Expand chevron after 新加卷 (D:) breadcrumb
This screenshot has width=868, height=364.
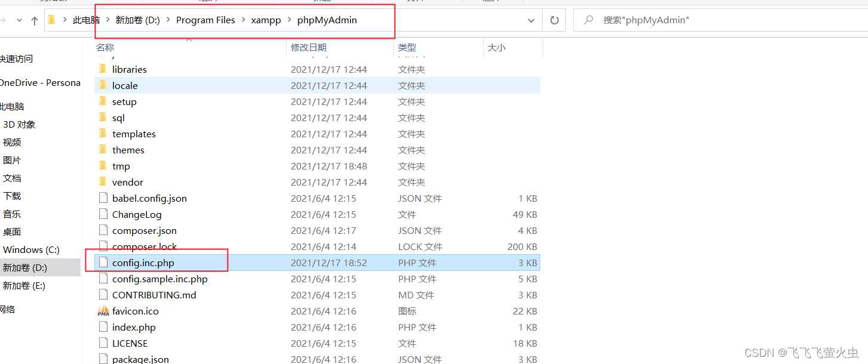point(168,20)
